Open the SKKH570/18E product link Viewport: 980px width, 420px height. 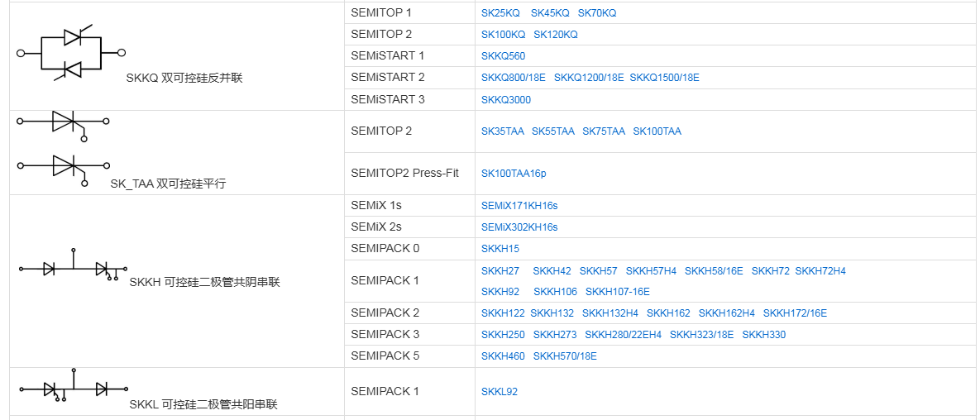point(565,356)
